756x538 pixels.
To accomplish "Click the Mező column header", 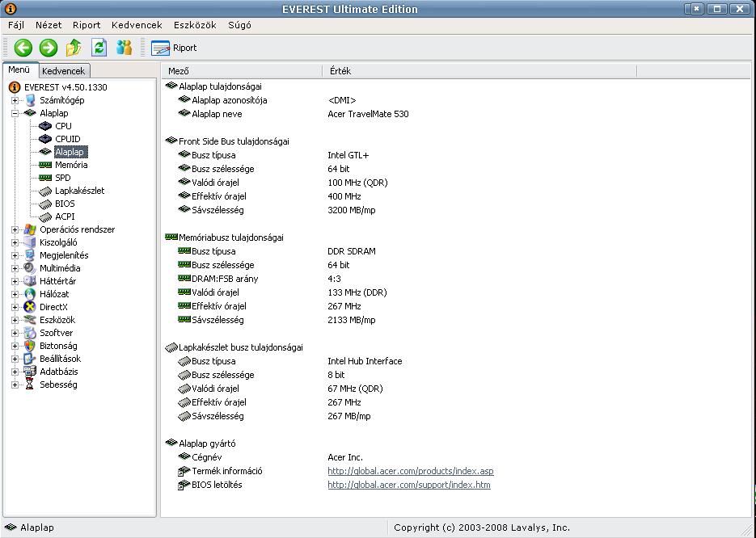I will (x=242, y=71).
